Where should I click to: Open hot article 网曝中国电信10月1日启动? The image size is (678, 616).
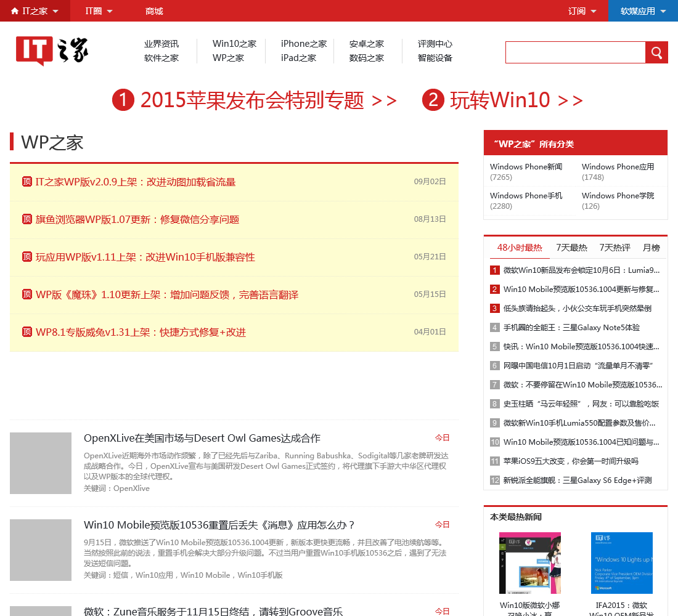pos(578,366)
